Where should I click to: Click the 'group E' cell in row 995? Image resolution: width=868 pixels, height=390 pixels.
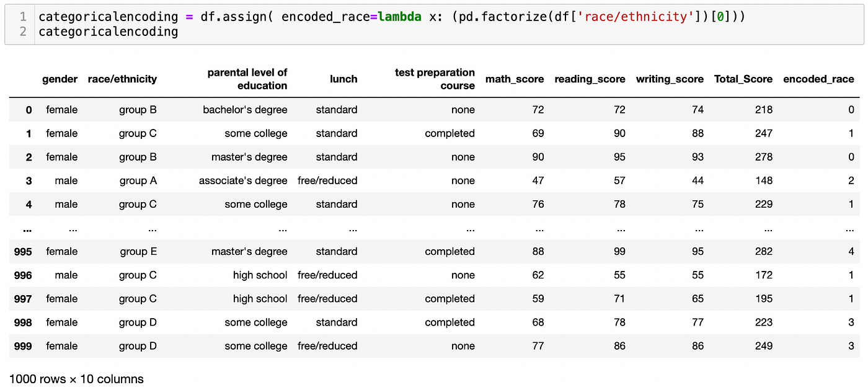138,252
